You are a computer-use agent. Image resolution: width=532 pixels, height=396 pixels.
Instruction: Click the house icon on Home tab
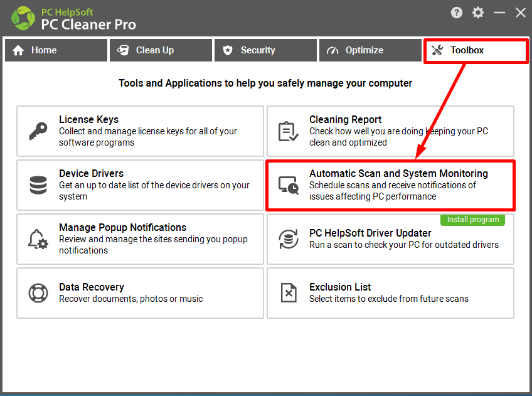click(x=18, y=50)
